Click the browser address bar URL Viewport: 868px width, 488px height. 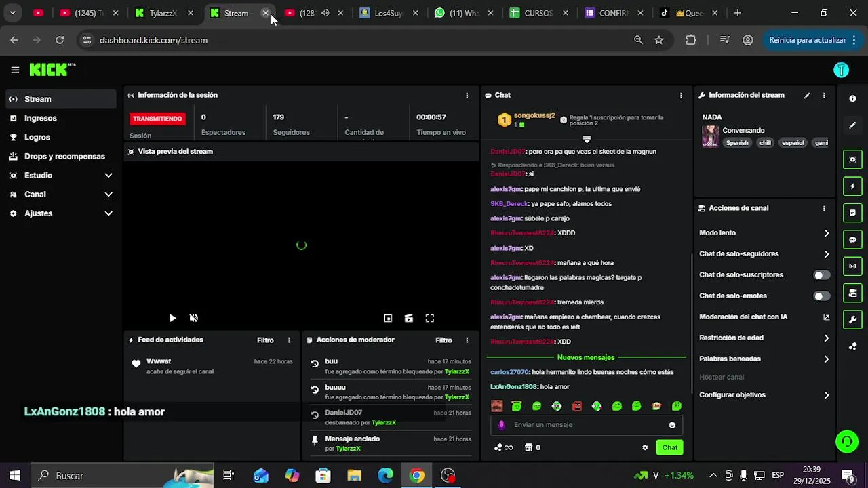153,40
